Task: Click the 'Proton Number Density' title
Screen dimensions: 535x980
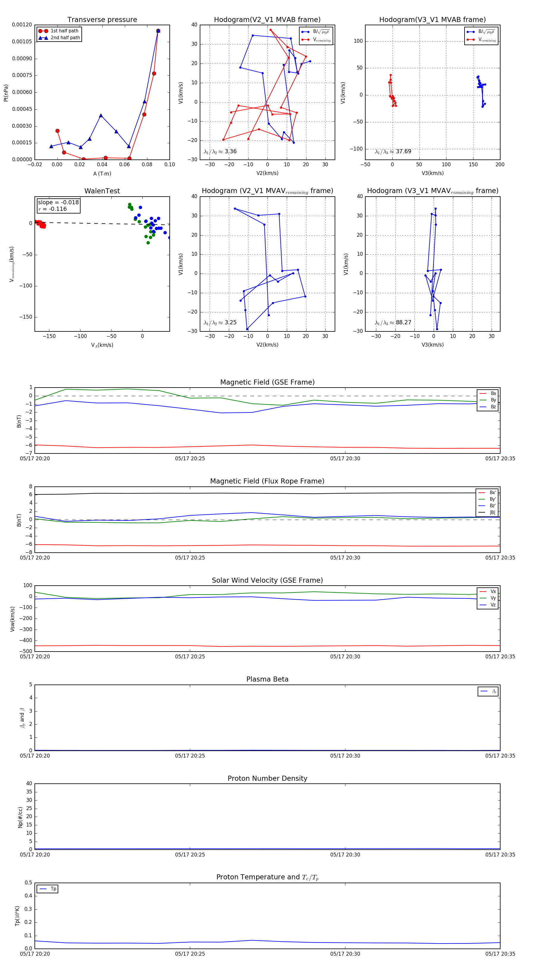Action: [x=267, y=778]
